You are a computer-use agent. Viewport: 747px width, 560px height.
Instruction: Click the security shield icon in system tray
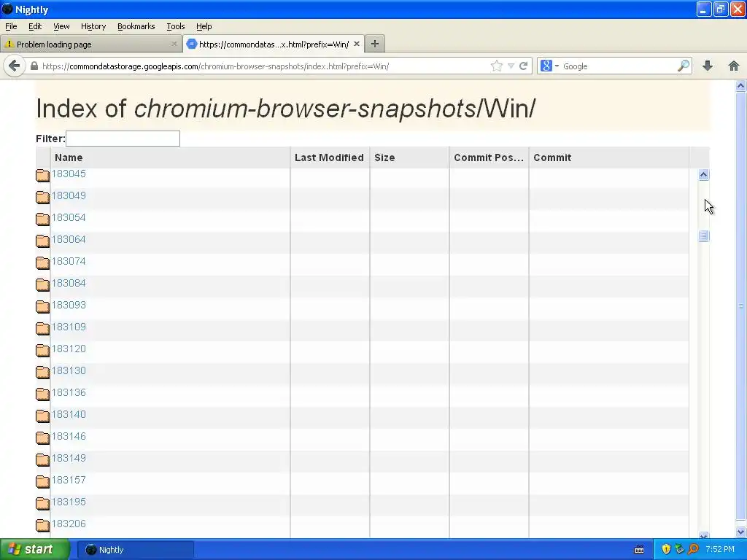click(666, 550)
